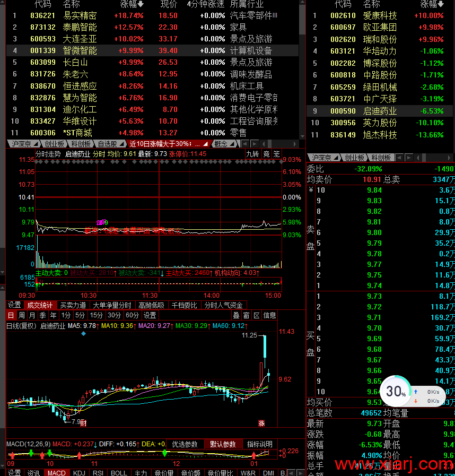This screenshot has width=455, height=476.
Task: Click the 涨 marker on K-line chart
Action: [261, 423]
